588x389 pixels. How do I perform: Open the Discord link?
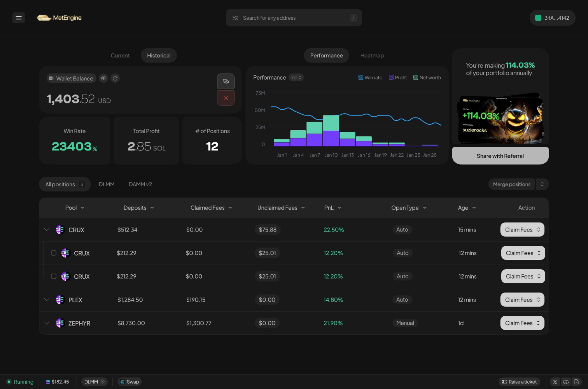pos(566,382)
